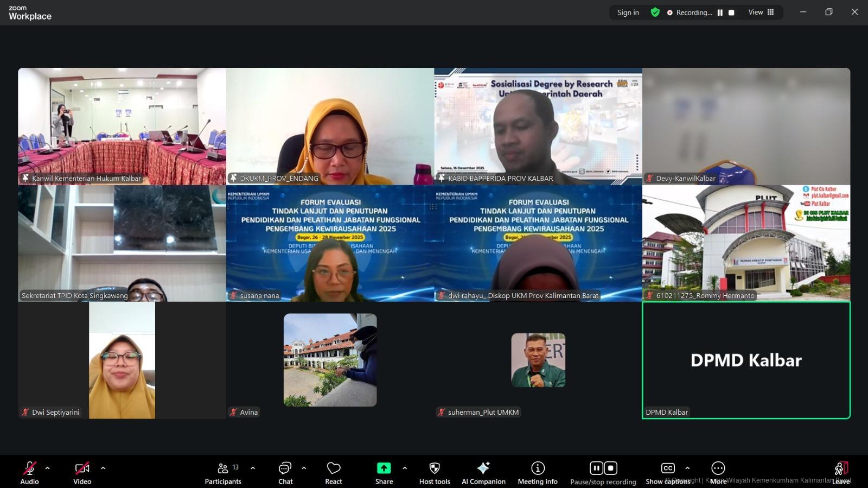Open the Participants panel

223,472
